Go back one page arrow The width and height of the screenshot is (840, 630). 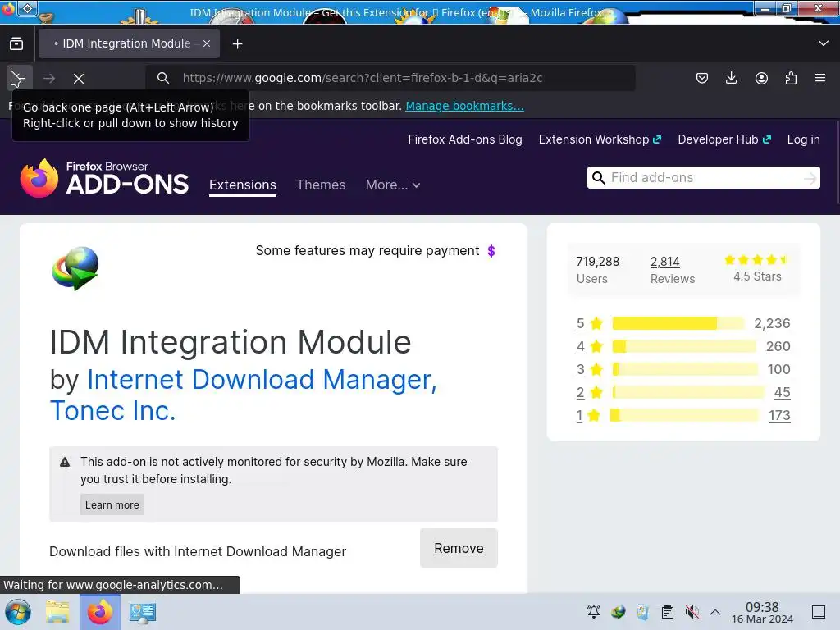(x=18, y=79)
